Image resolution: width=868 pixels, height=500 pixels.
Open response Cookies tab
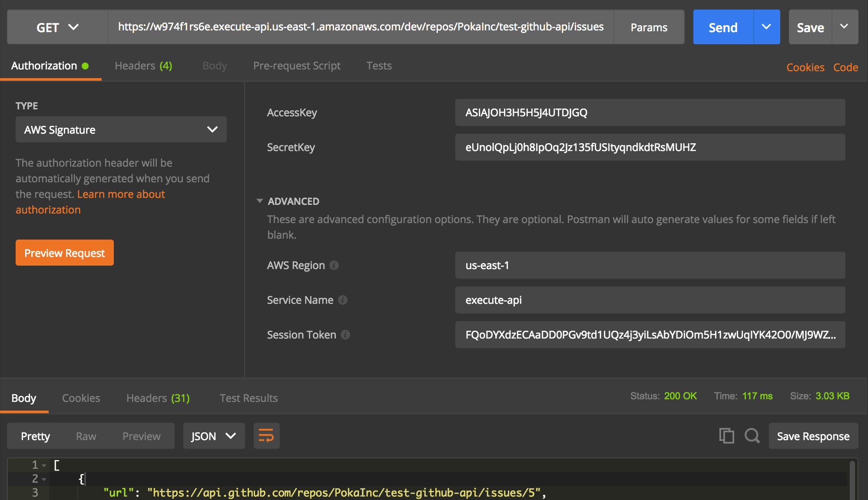coord(81,398)
